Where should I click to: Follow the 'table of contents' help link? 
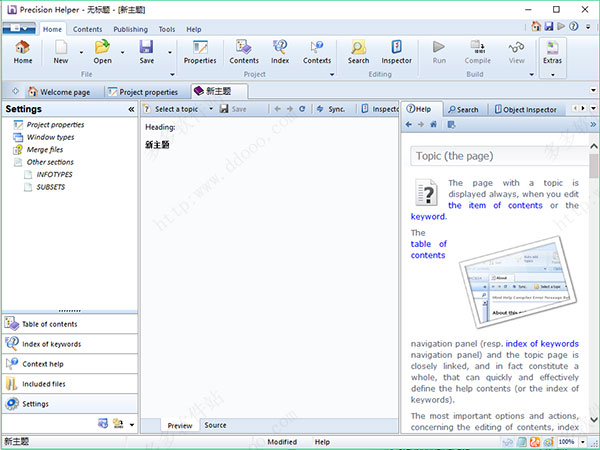[x=429, y=249]
